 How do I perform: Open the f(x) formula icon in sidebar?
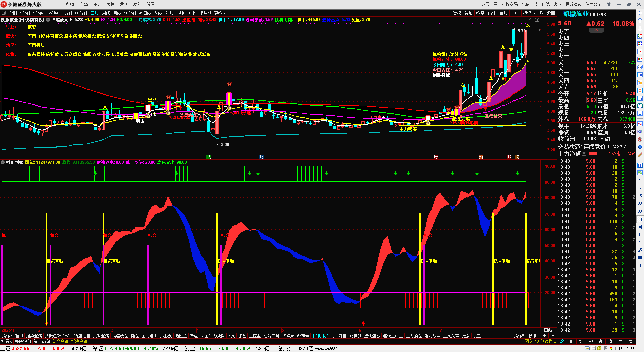(640, 106)
